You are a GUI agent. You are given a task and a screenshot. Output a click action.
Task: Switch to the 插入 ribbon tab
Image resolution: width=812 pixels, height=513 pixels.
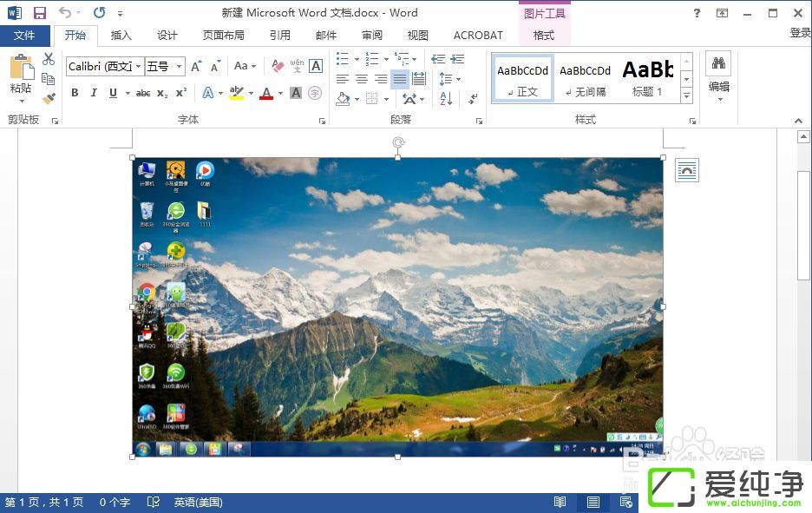[x=121, y=36]
